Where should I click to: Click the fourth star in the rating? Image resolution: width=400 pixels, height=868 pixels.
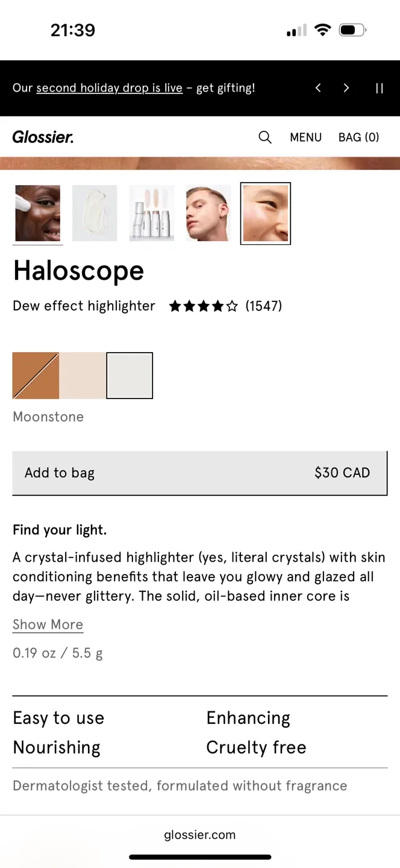tap(218, 306)
